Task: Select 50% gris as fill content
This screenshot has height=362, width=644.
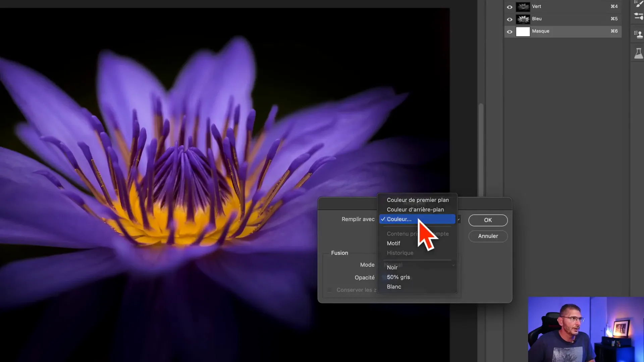Action: click(x=418, y=277)
